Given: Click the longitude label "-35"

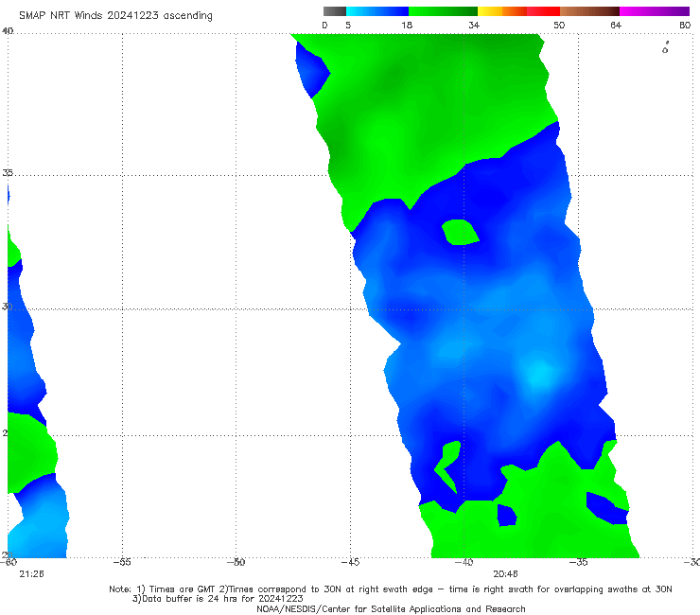Looking at the screenshot, I should (579, 562).
